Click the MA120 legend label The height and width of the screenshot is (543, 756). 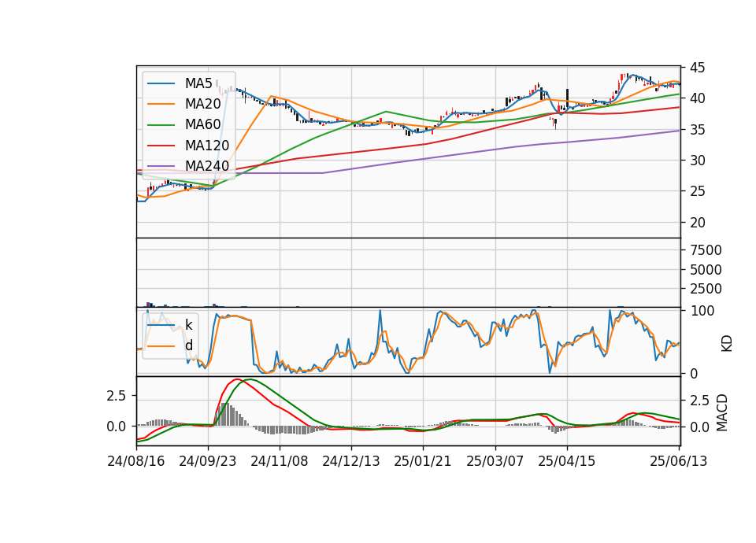pyautogui.click(x=207, y=146)
